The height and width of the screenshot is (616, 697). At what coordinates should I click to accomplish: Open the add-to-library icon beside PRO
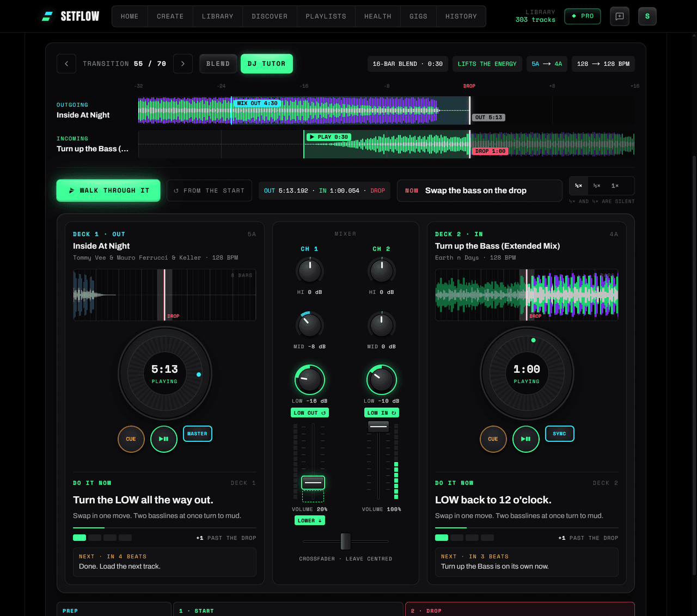point(620,16)
